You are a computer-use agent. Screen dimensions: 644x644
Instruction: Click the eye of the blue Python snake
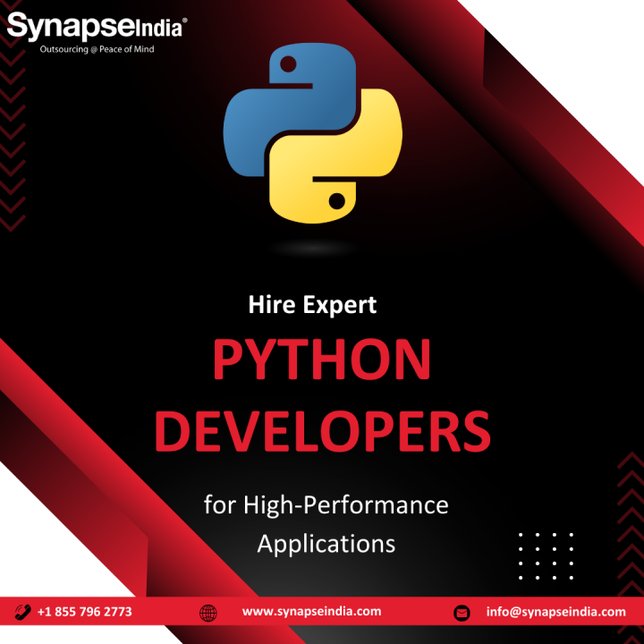tap(288, 64)
